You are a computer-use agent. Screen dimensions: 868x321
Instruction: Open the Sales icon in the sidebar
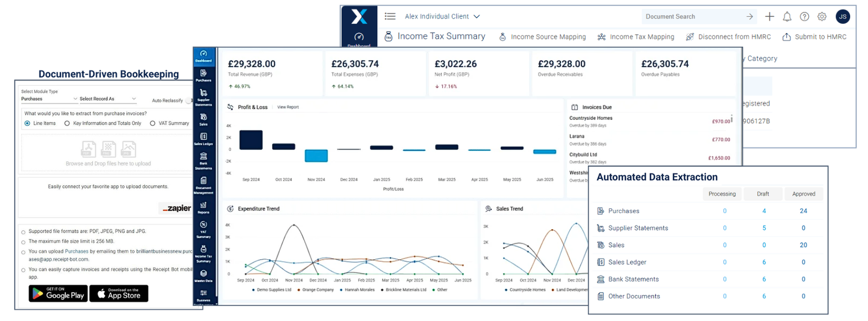coord(203,120)
